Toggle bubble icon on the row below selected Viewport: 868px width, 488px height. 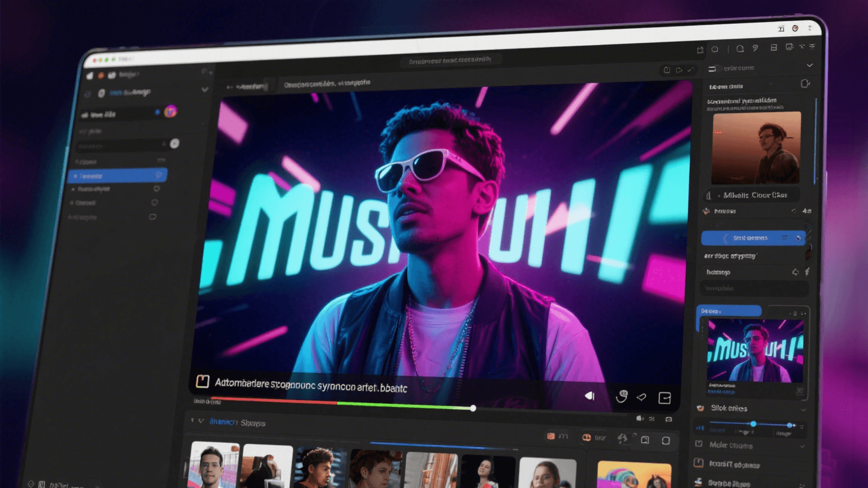(157, 189)
